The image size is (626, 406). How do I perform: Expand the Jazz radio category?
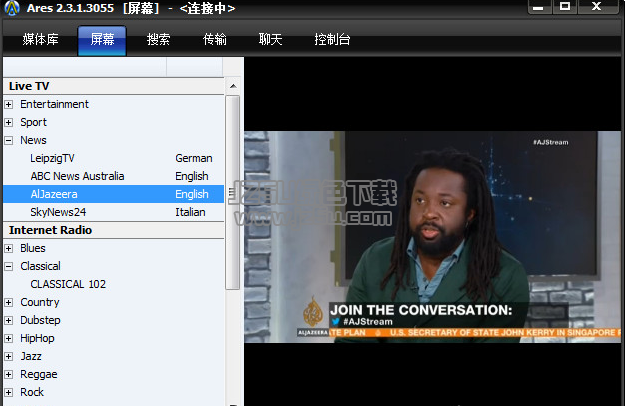[9, 356]
